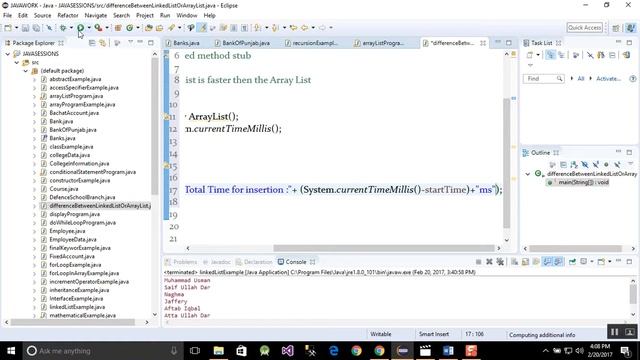Click the Find field in Task List
The height and width of the screenshot is (360, 640).
[x=544, y=78]
